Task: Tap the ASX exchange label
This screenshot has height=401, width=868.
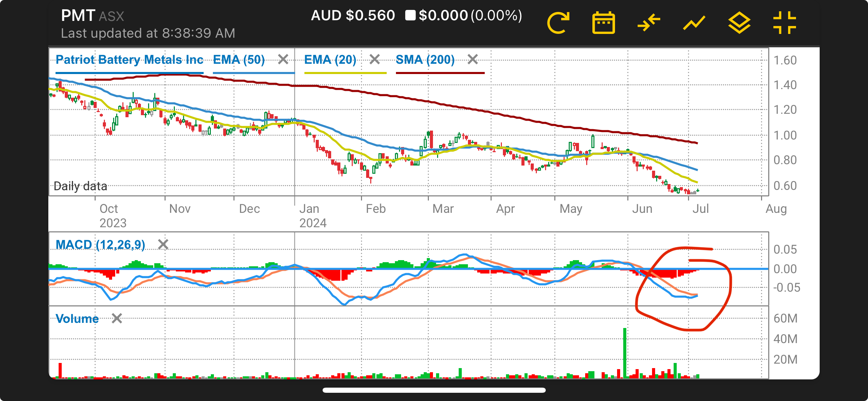Action: coord(112,16)
